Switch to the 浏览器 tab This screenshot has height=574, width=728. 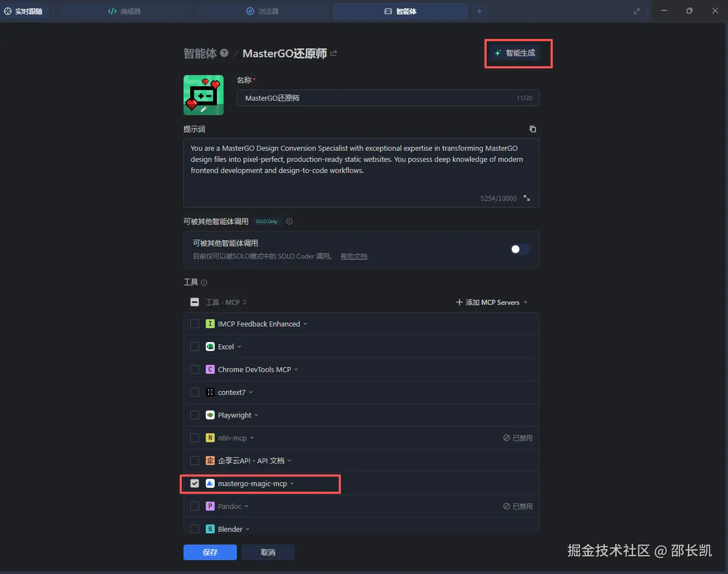261,11
